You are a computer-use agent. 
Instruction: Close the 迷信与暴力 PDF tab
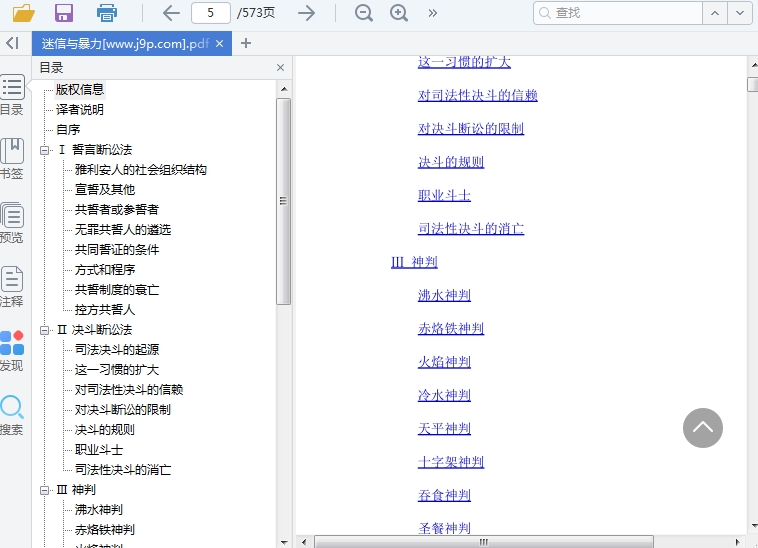[x=219, y=44]
